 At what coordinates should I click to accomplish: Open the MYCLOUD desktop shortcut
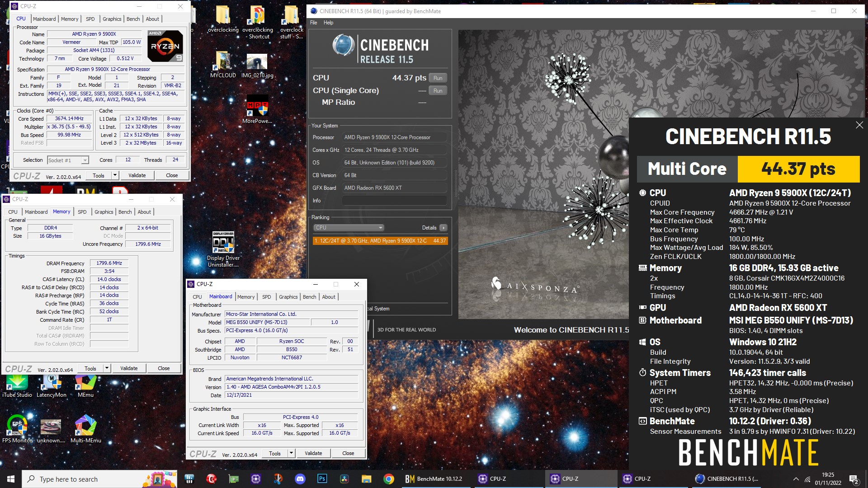pos(223,64)
